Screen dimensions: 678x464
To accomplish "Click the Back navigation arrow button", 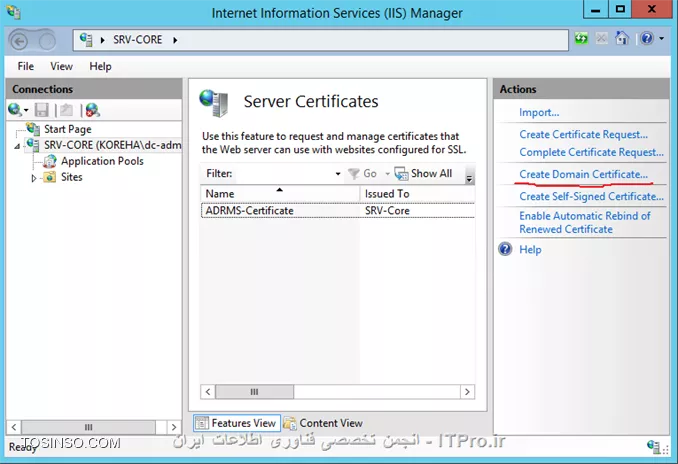I will point(19,42).
